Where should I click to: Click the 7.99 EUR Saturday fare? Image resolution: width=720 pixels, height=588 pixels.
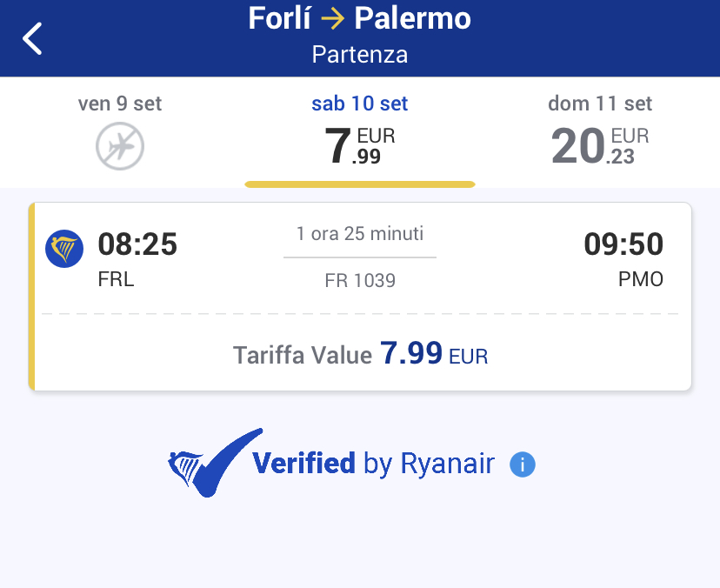coord(359,146)
